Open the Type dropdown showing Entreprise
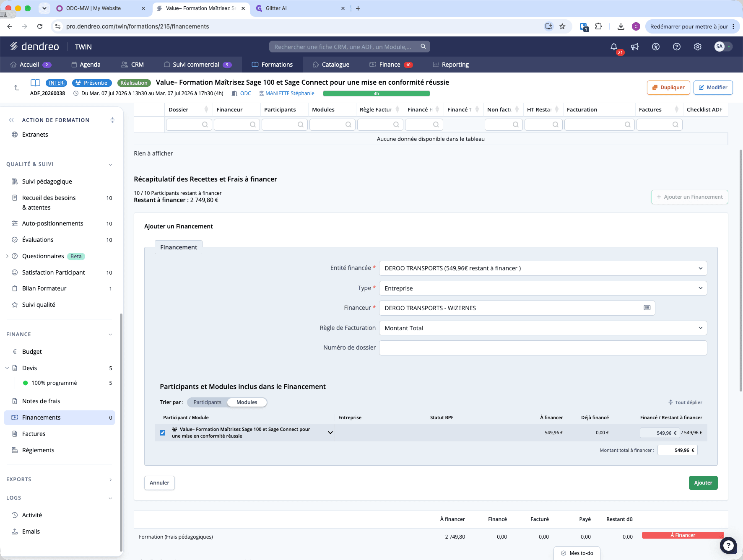The height and width of the screenshot is (560, 743). coord(543,288)
